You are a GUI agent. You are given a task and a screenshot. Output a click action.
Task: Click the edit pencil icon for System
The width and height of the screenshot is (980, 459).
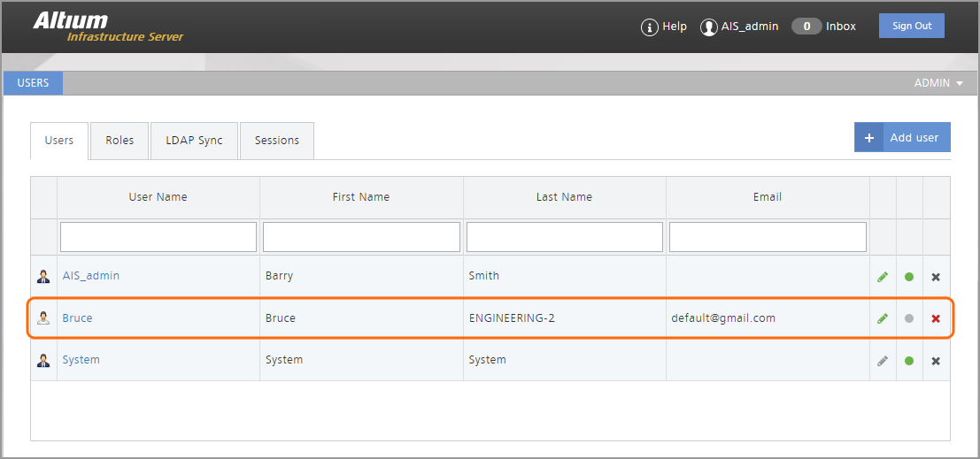(882, 361)
